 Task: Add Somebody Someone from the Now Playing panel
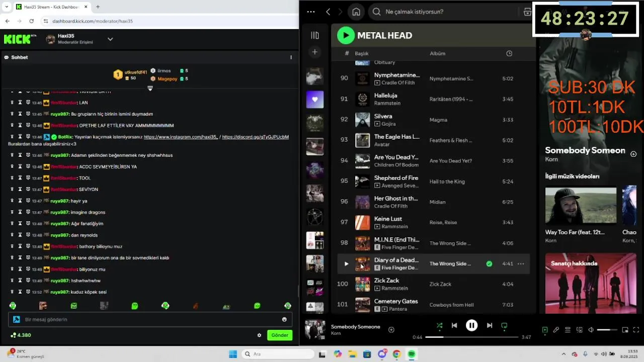[x=633, y=154]
